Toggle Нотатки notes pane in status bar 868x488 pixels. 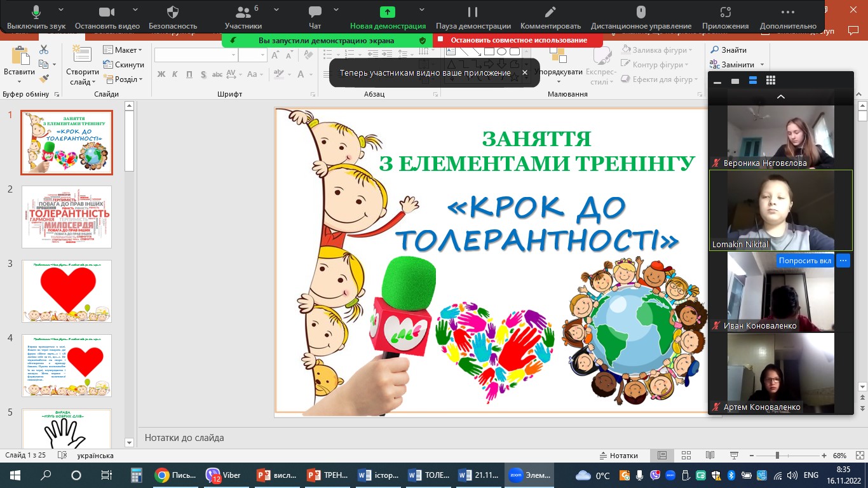point(619,456)
